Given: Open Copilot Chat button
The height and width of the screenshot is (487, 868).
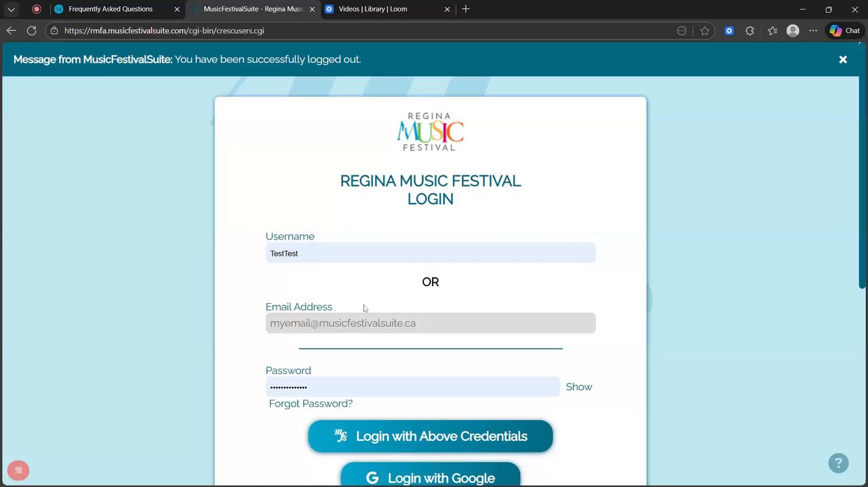Looking at the screenshot, I should [844, 30].
